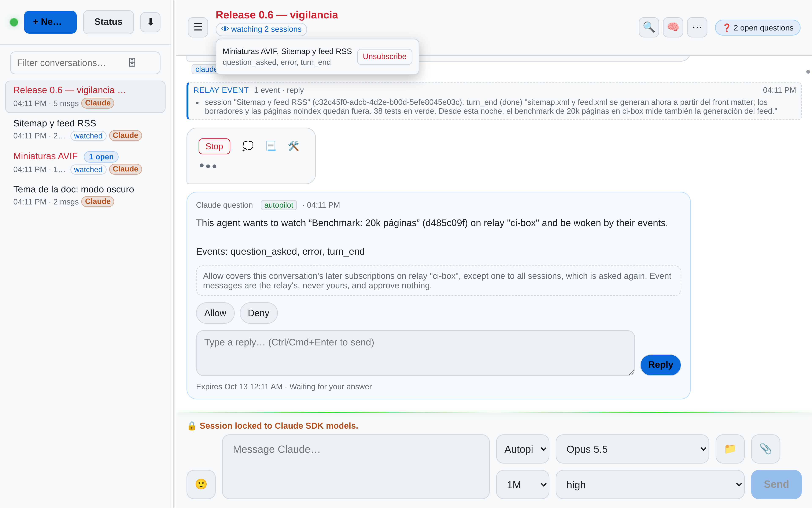Select Release 0.6 — vigilancia conversation
The width and height of the screenshot is (812, 508).
pyautogui.click(x=85, y=97)
